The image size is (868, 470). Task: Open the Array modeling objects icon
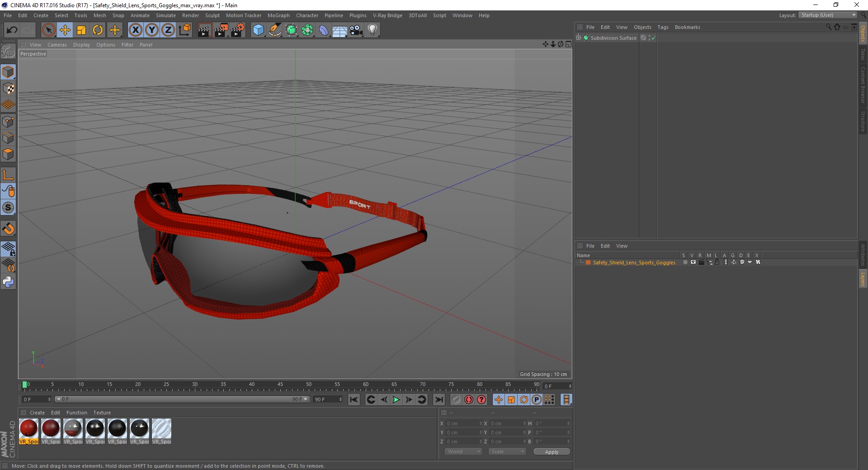(308, 30)
